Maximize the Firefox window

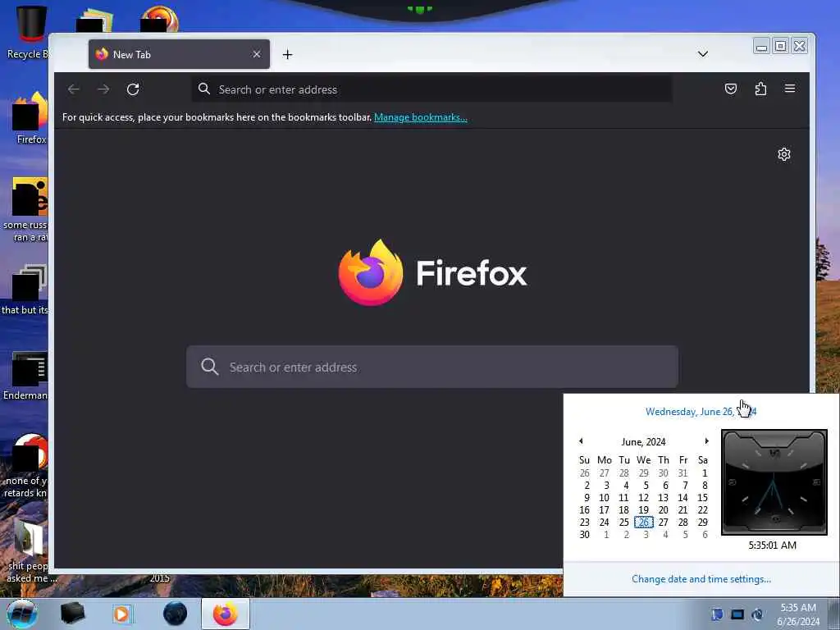pyautogui.click(x=781, y=47)
